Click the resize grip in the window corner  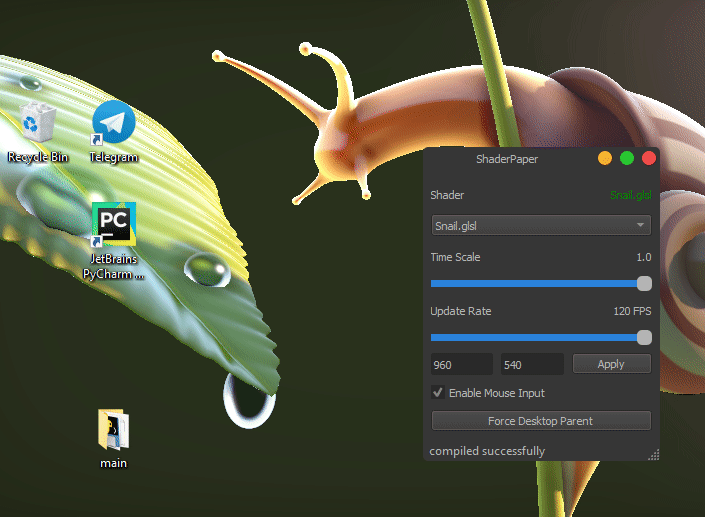654,455
